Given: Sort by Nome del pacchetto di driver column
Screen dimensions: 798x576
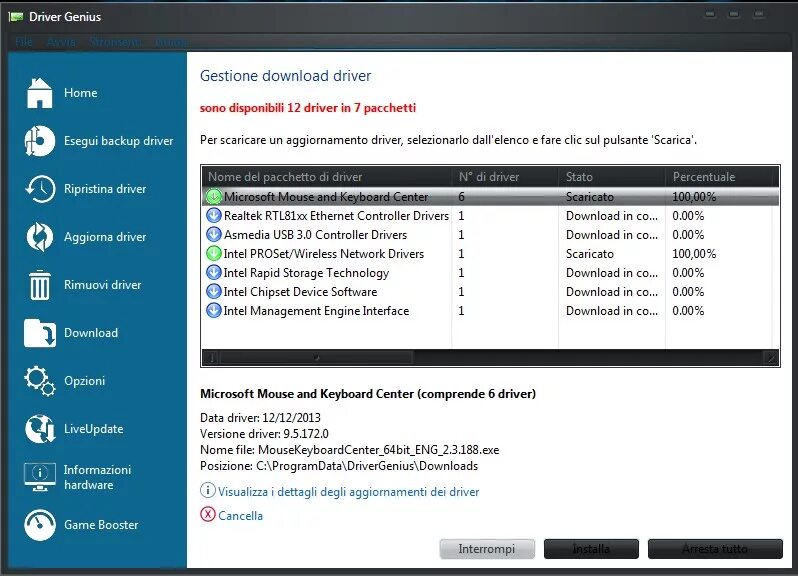Looking at the screenshot, I should (327, 177).
